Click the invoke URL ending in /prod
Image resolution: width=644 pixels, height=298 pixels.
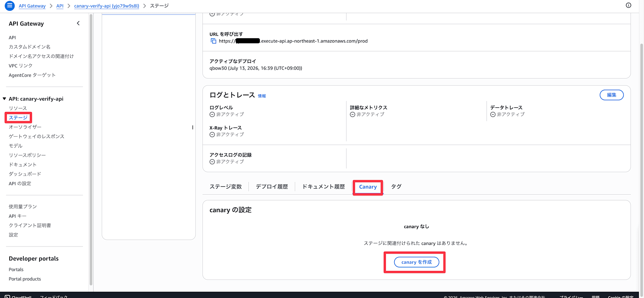[x=293, y=41]
